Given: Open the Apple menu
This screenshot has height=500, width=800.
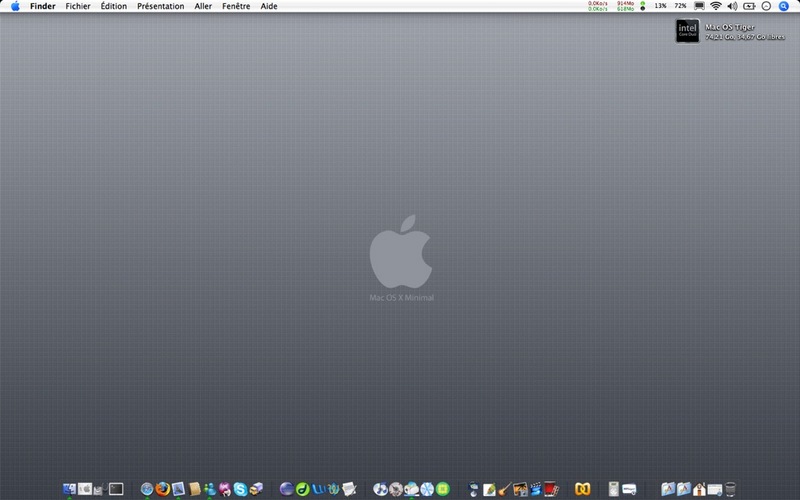Looking at the screenshot, I should point(15,6).
